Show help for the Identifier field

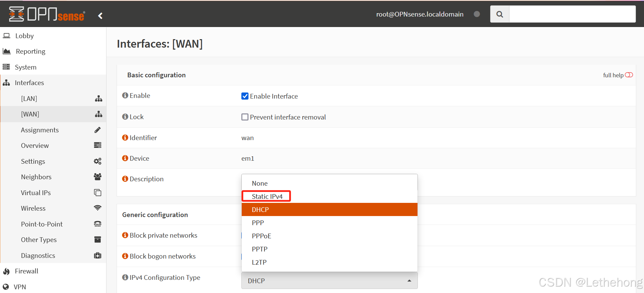pyautogui.click(x=125, y=137)
